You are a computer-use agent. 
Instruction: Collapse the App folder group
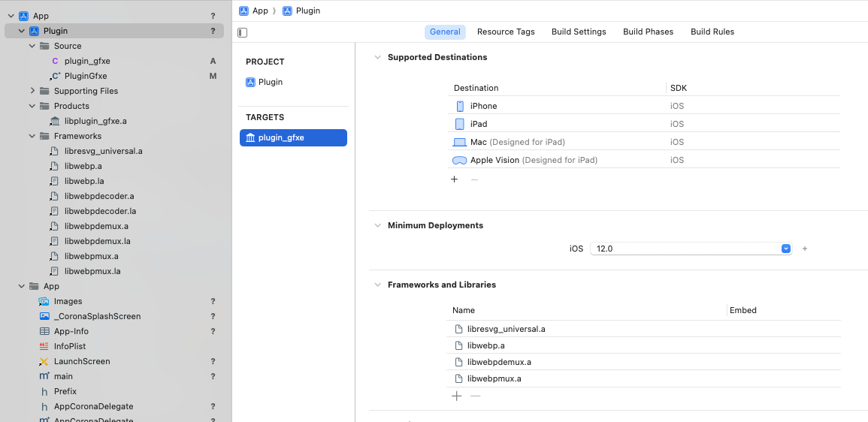click(x=22, y=286)
